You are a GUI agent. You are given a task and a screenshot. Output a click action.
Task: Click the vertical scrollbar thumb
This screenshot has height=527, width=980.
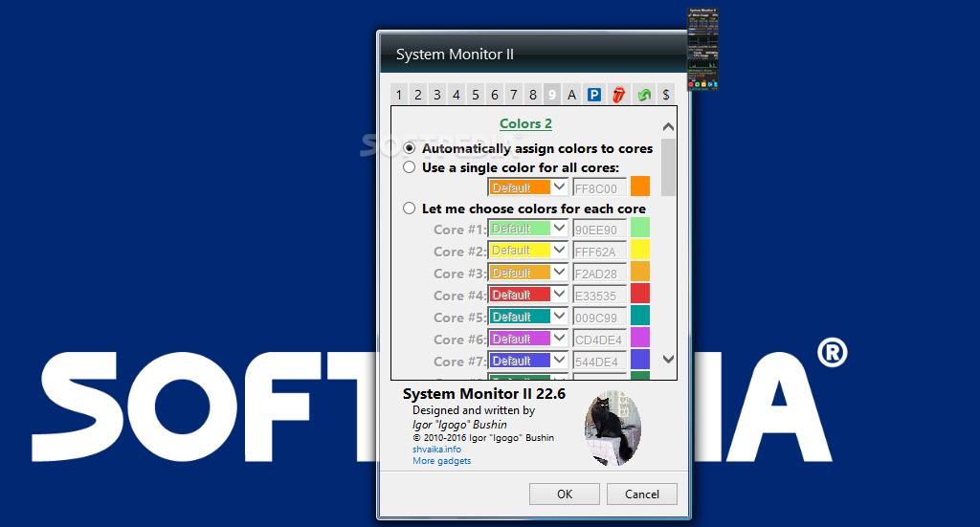pos(668,167)
